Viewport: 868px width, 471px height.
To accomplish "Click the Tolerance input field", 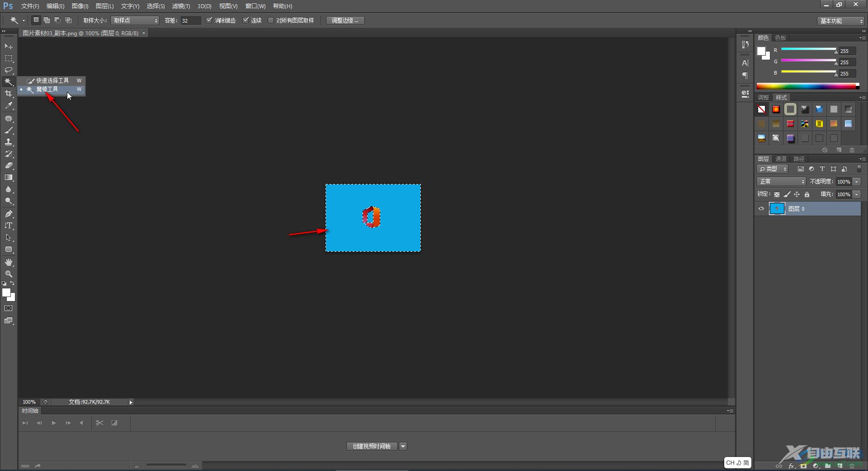I will (x=190, y=20).
